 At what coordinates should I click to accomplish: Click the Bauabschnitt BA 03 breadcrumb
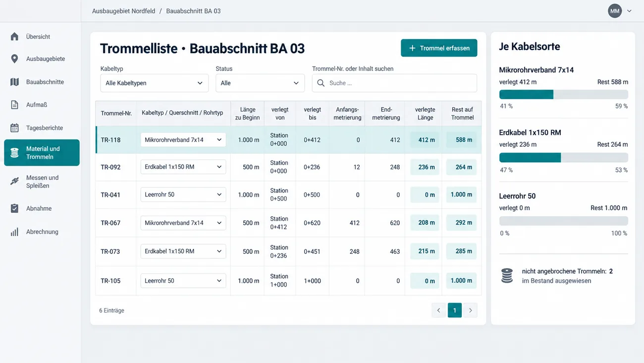coord(193,11)
